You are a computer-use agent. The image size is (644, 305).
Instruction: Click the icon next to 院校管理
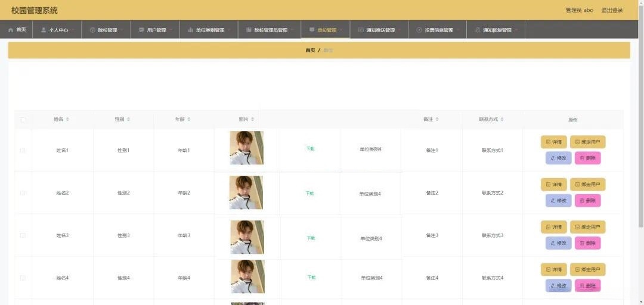[92, 30]
